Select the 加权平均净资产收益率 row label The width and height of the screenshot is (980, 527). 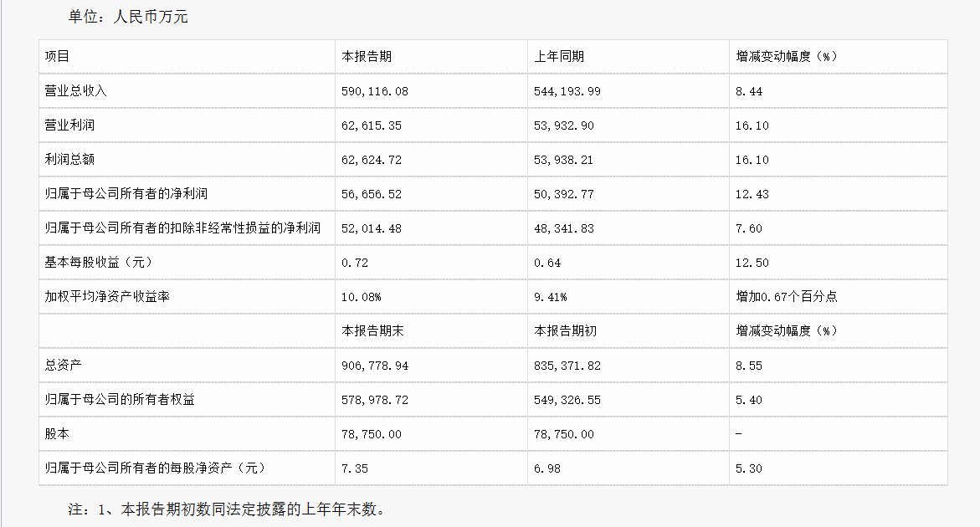pos(107,297)
